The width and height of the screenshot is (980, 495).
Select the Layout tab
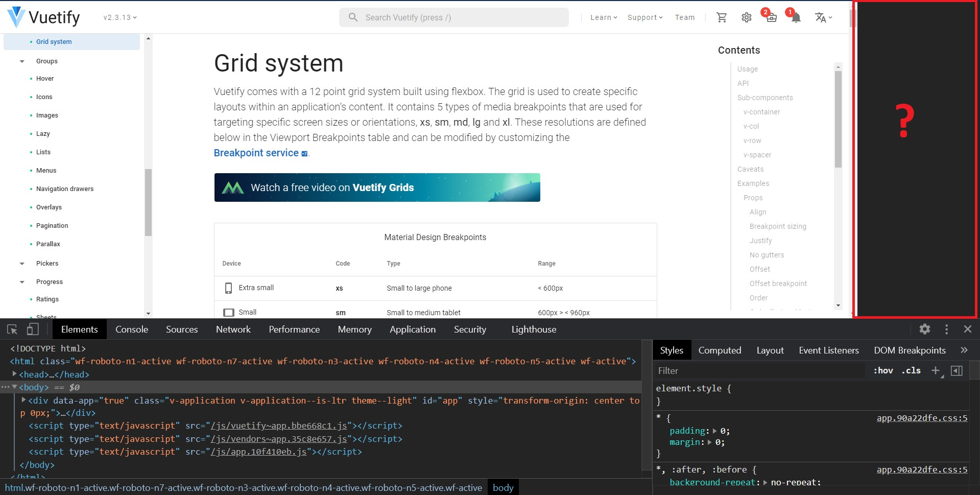coord(770,350)
